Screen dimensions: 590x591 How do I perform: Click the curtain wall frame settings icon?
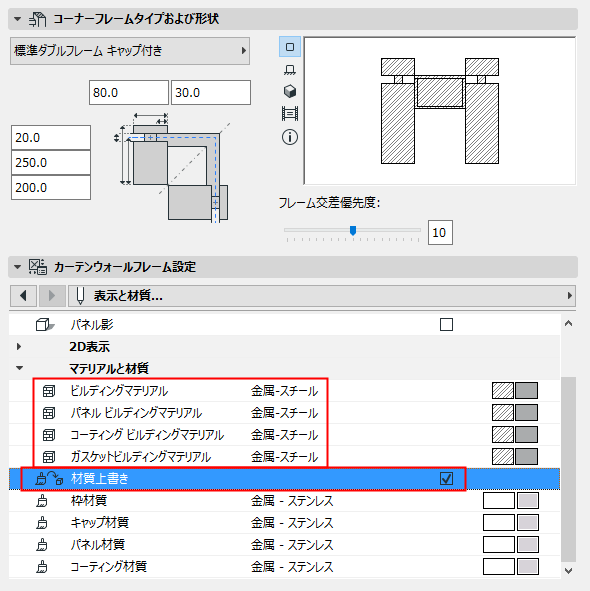[x=38, y=267]
